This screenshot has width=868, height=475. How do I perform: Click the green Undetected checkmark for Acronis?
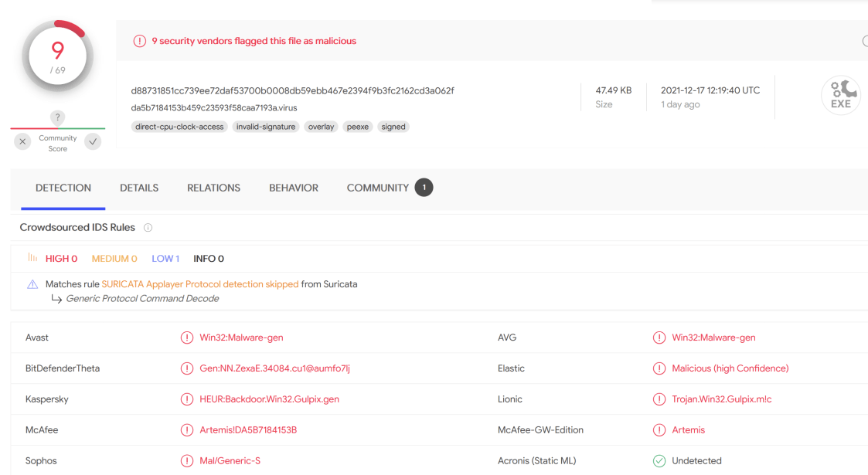point(659,461)
